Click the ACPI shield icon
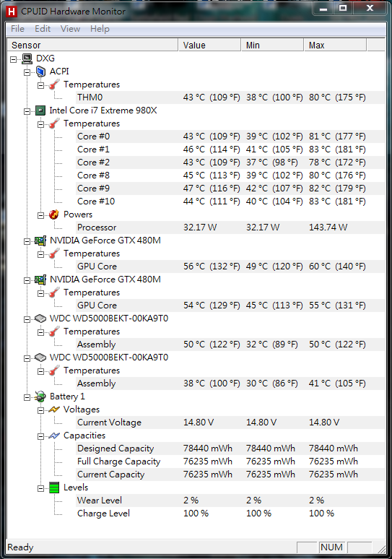This screenshot has width=392, height=559. click(40, 71)
